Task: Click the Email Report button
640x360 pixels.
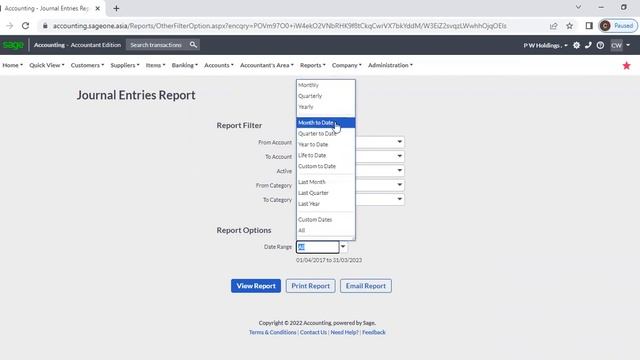Action: pos(366,286)
